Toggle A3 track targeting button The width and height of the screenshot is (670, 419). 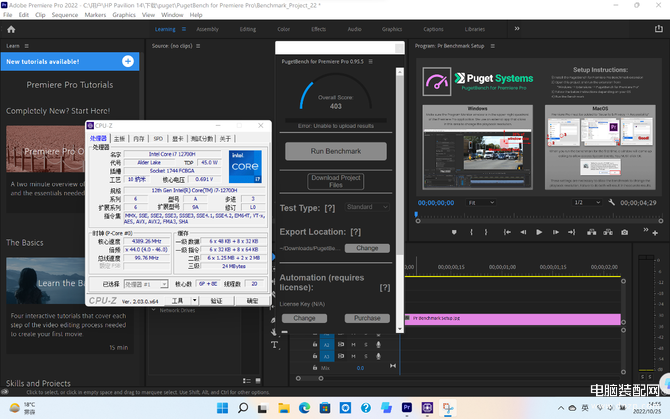point(326,356)
